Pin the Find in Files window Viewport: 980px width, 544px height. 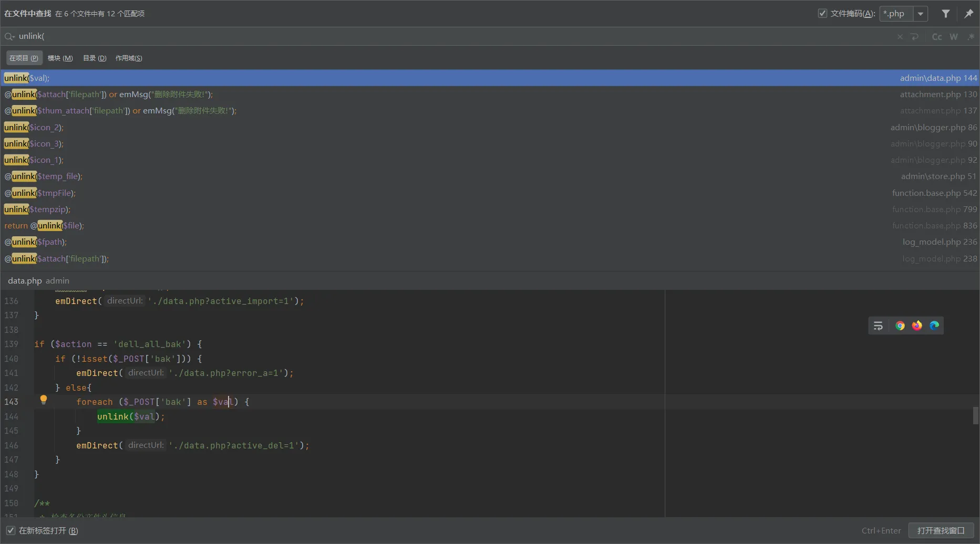tap(968, 14)
